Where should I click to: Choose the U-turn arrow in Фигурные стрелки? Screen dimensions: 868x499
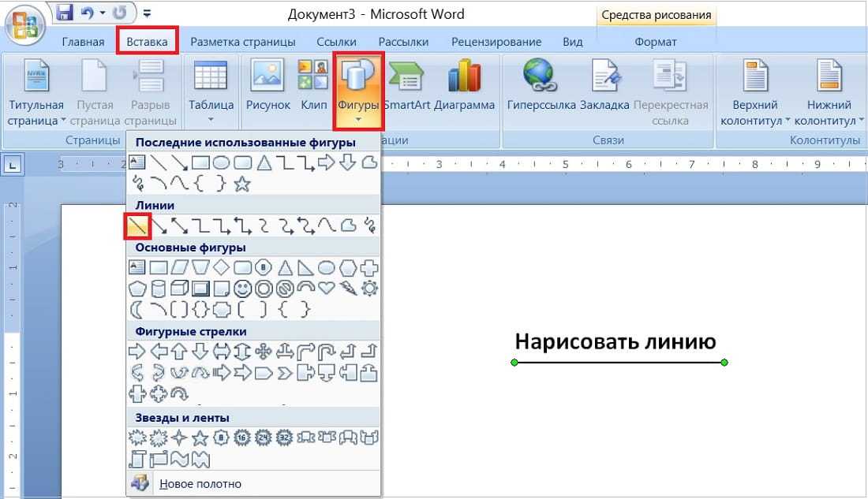click(327, 352)
